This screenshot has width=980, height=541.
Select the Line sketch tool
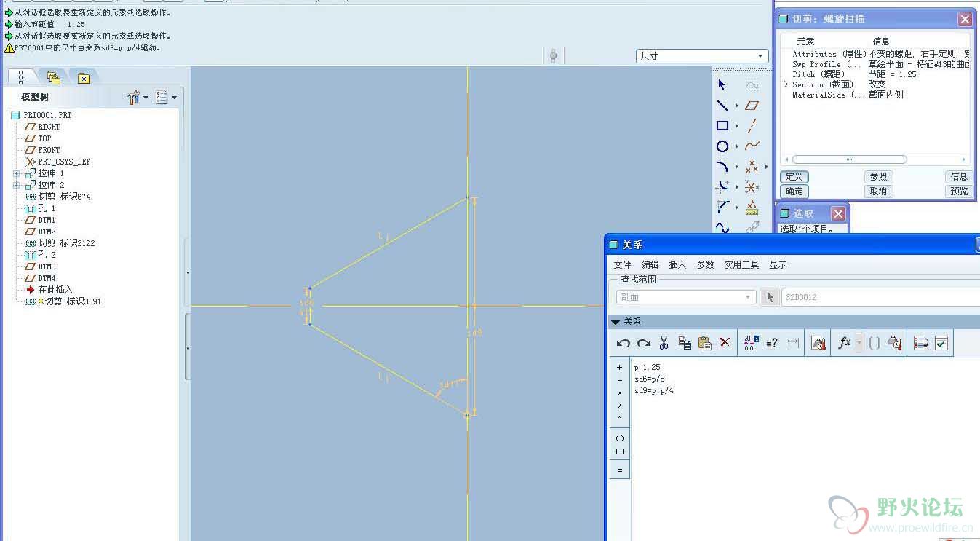[722, 106]
